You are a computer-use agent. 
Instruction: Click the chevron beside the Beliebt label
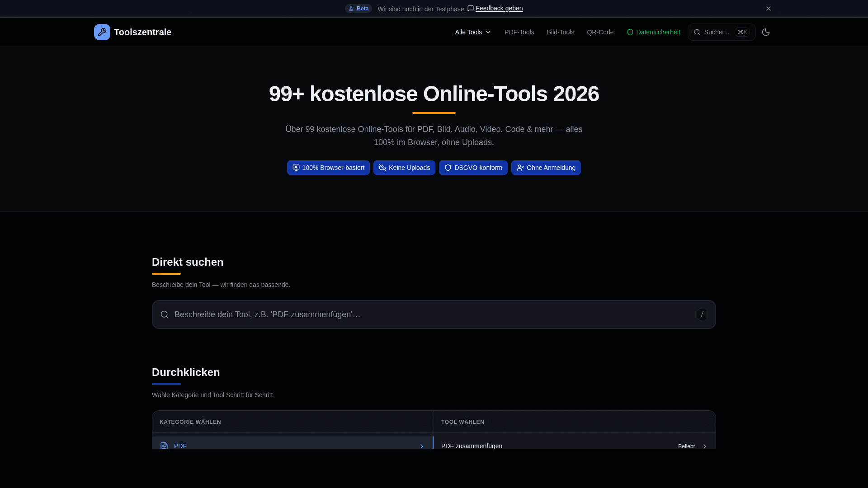point(704,446)
